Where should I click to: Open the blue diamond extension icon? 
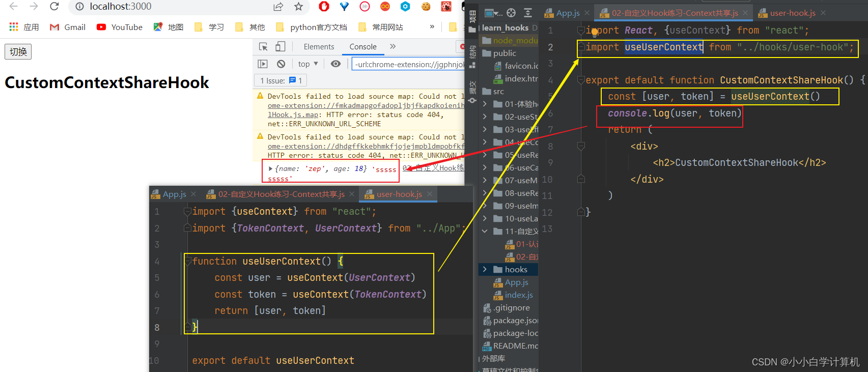(x=345, y=6)
